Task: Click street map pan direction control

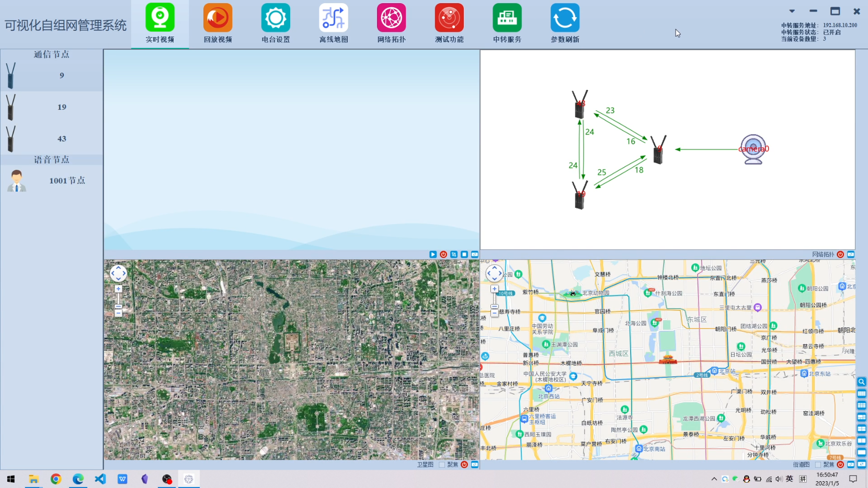Action: point(494,273)
